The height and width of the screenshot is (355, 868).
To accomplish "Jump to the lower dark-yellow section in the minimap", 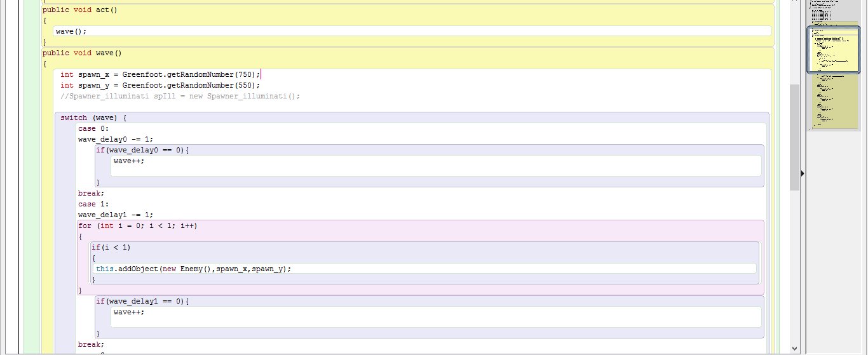I will [x=832, y=102].
